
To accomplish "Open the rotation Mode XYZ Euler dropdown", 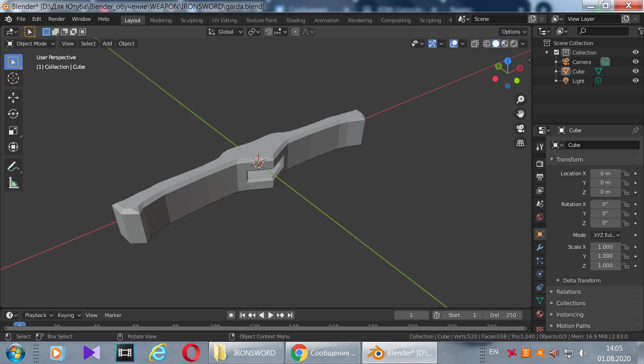I will pyautogui.click(x=605, y=235).
